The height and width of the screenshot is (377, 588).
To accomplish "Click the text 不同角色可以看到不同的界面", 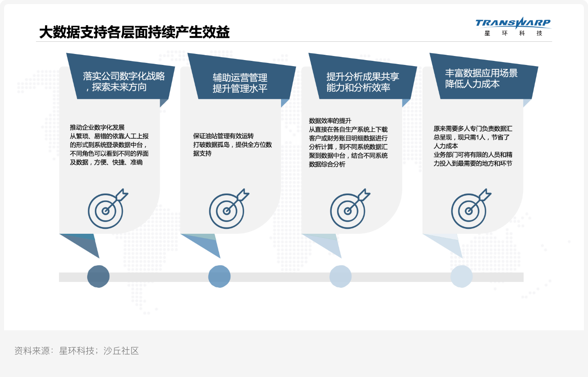I will click(109, 153).
